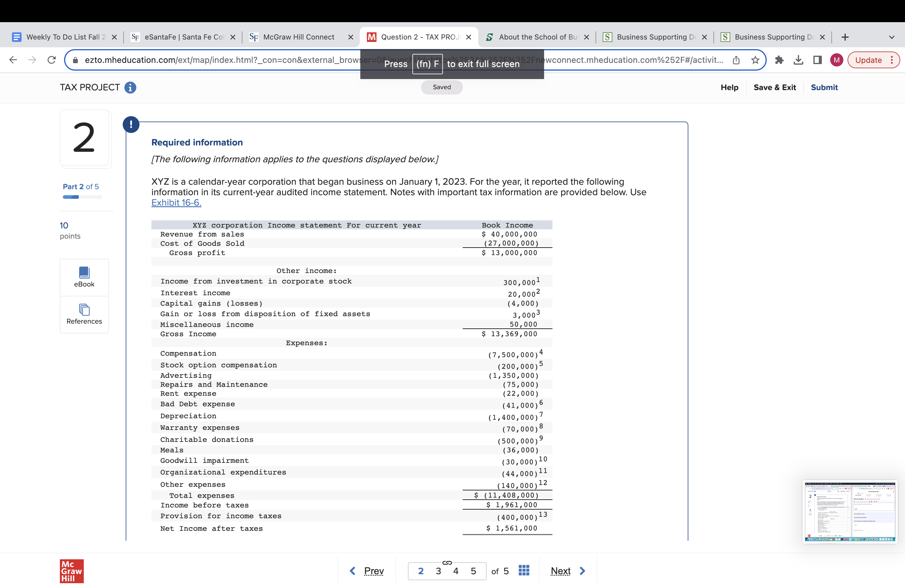This screenshot has height=588, width=905.
Task: Expand the tab search chevron
Action: click(891, 37)
